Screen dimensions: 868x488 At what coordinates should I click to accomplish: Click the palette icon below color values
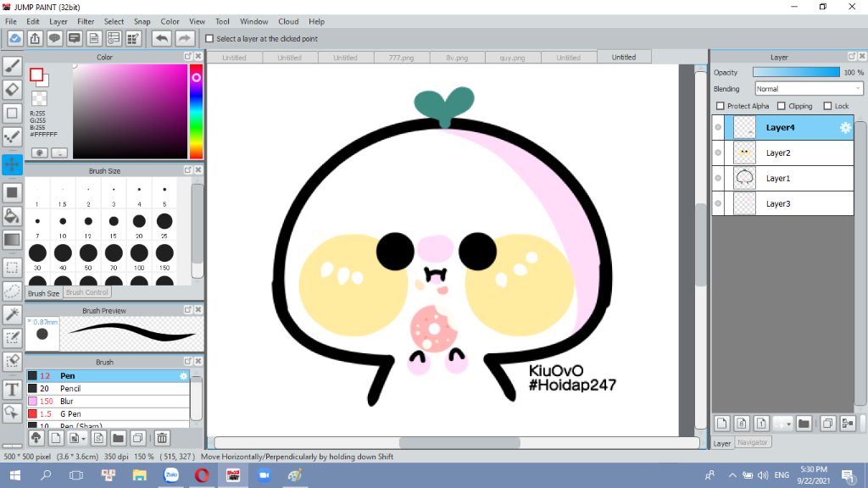39,152
